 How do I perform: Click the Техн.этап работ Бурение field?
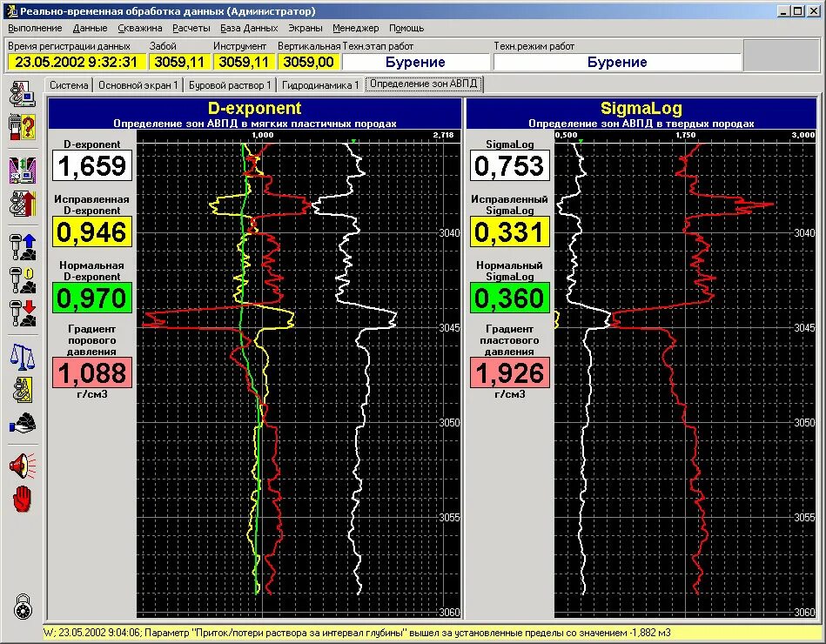pos(415,62)
